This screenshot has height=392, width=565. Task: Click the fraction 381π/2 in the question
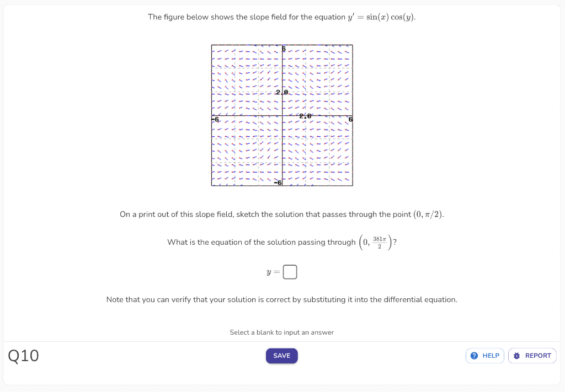[x=380, y=241]
